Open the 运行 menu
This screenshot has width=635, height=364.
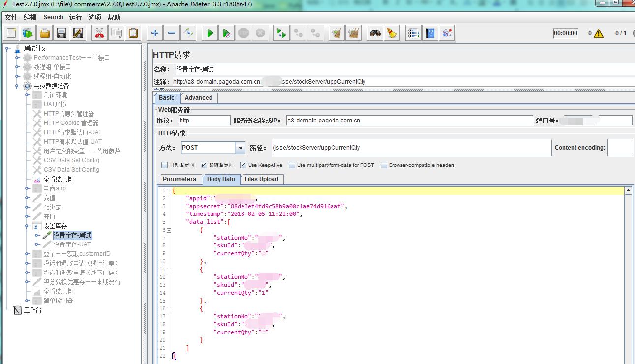tap(75, 17)
